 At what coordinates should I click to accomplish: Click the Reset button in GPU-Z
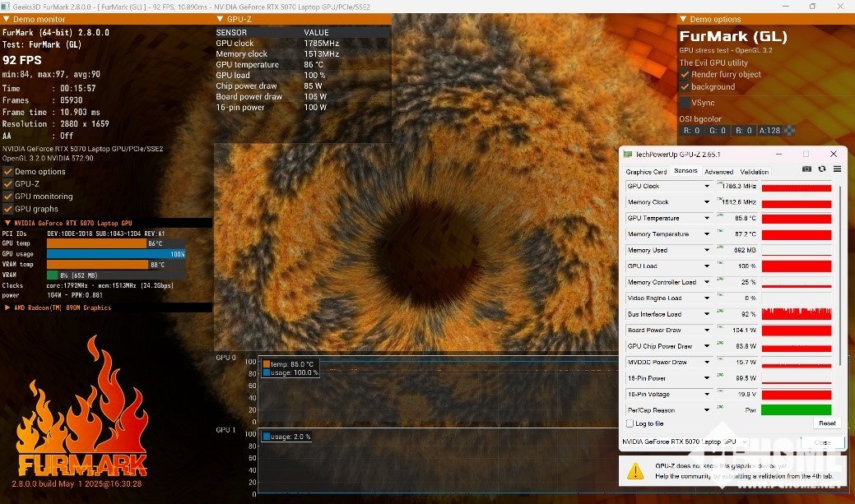(827, 423)
